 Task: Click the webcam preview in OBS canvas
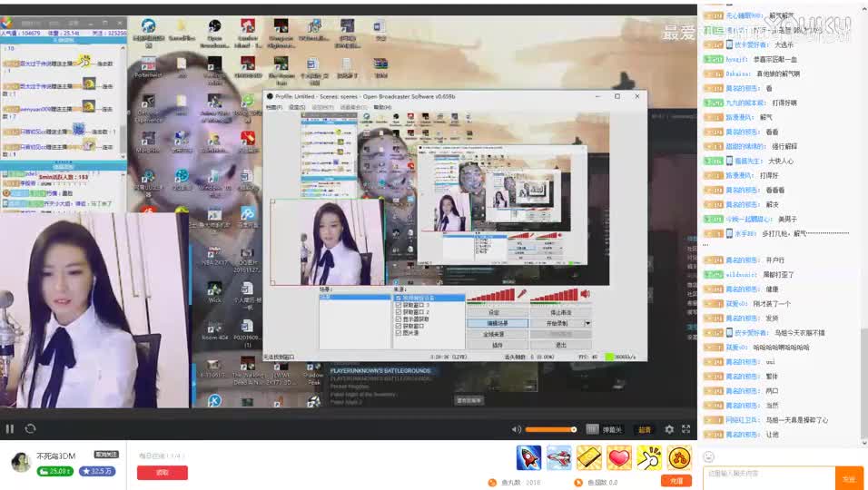coord(327,242)
